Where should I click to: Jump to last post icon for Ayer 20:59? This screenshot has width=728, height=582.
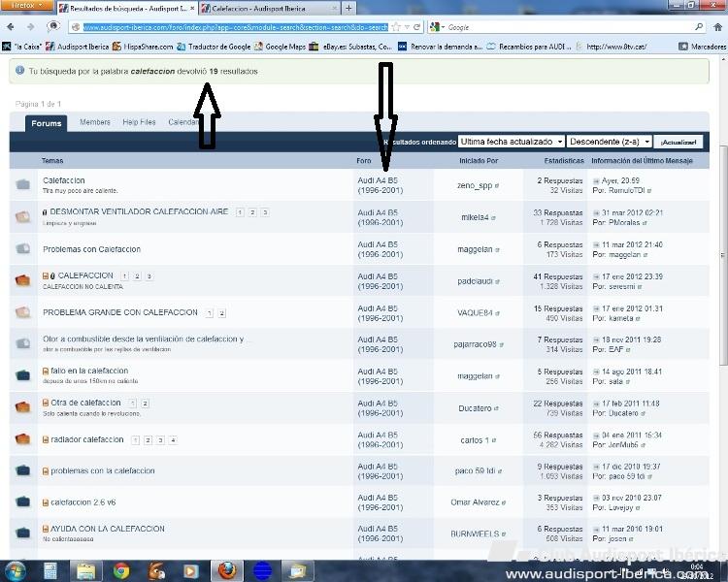pos(596,181)
